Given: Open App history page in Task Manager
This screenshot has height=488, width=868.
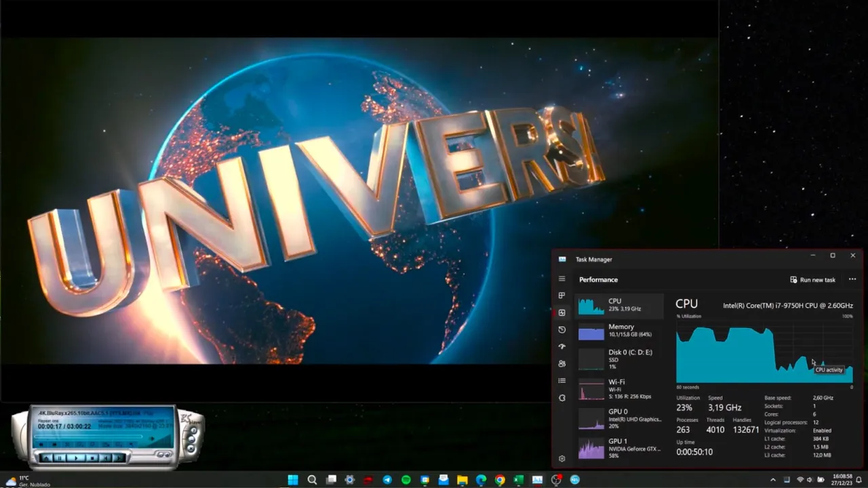Looking at the screenshot, I should 561,329.
